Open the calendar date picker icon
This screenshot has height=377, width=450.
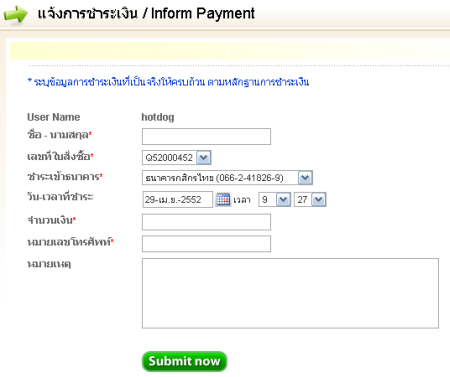(x=223, y=199)
